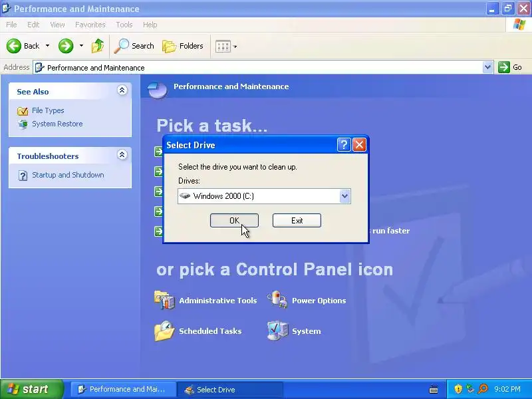Screen dimensions: 532x399
Task: Open the Drives combo box dropdown arrow
Action: [x=344, y=196]
